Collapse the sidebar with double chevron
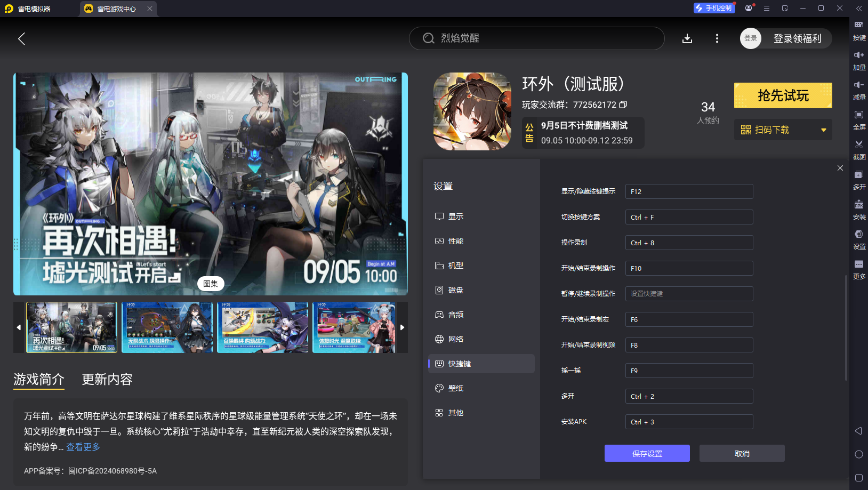 pos(859,9)
